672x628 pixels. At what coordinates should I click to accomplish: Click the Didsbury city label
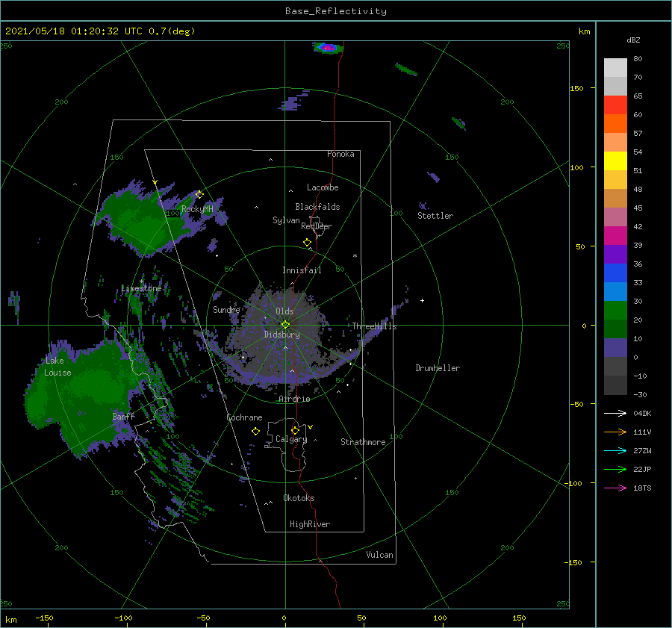coord(282,335)
